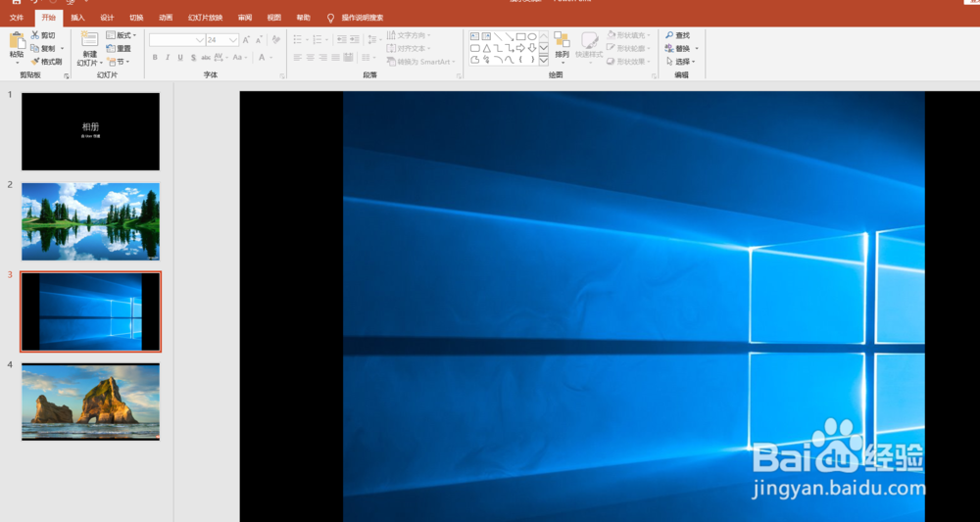
Task: Open the line spacing dropdown
Action: pyautogui.click(x=373, y=39)
